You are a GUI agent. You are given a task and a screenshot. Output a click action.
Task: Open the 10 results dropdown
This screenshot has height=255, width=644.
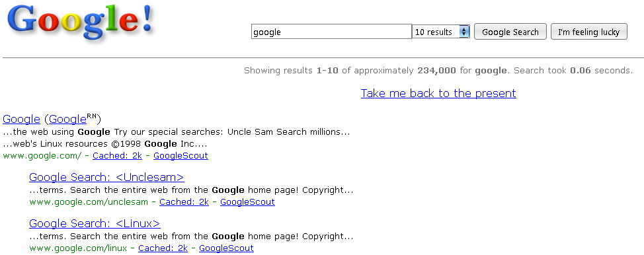click(x=441, y=32)
